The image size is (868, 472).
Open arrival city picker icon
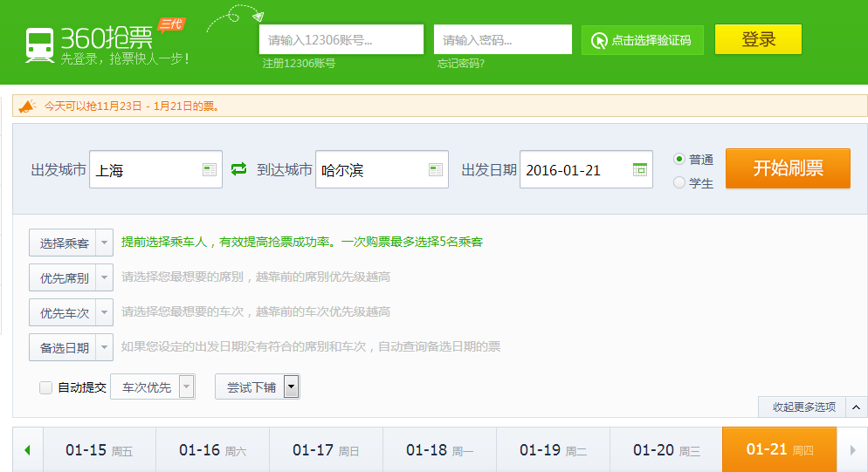tap(436, 169)
